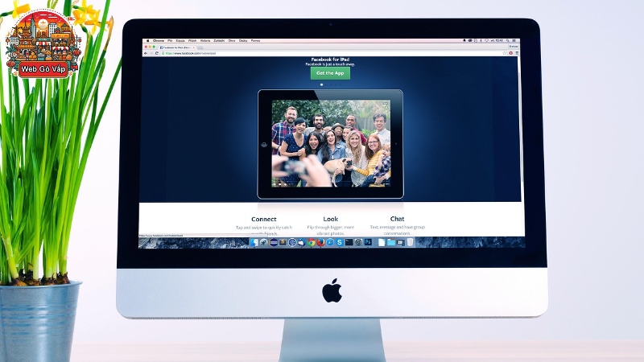Screen dimensions: 644x362
Task: Open Spotlight search in the menu bar
Action: (508, 41)
